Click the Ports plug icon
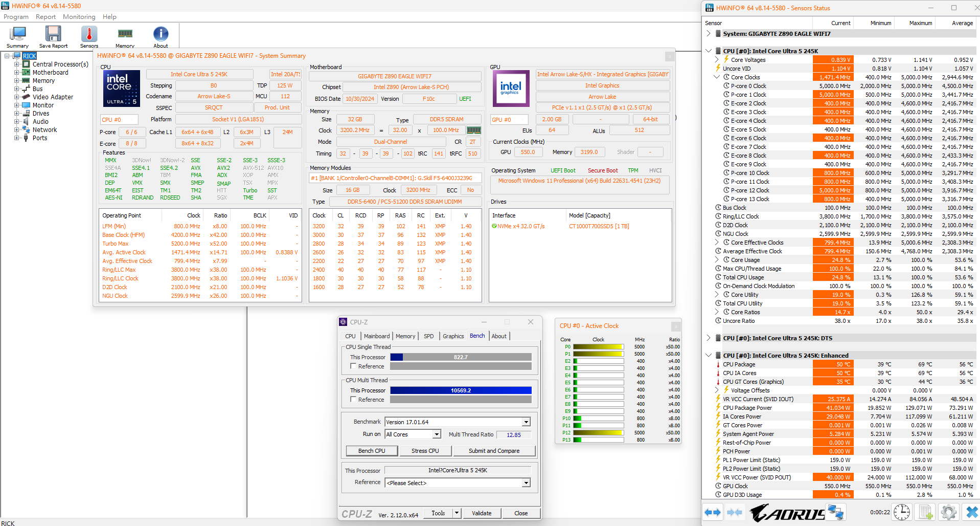This screenshot has height=526, width=980. (26, 138)
